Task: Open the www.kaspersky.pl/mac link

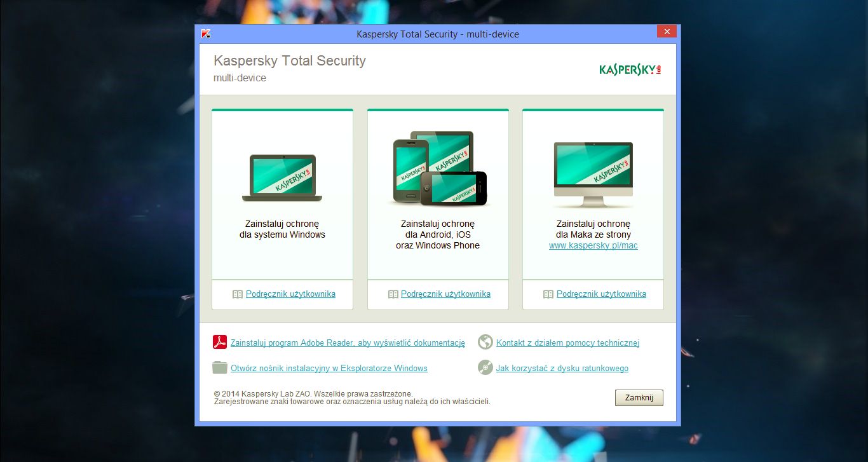Action: pos(593,245)
